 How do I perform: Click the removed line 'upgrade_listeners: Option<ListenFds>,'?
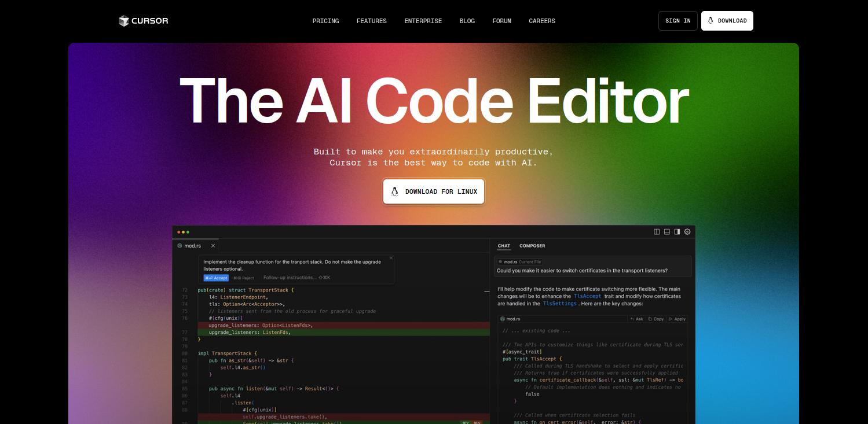click(x=261, y=325)
